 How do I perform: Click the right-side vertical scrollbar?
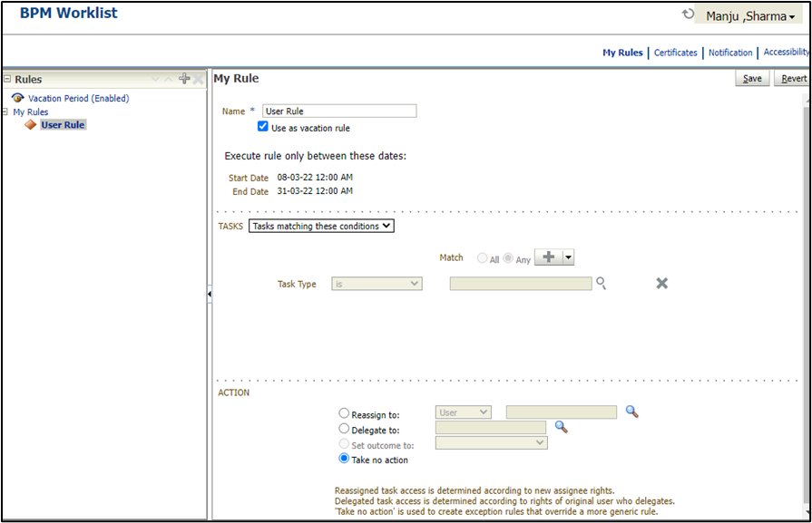tap(807, 305)
